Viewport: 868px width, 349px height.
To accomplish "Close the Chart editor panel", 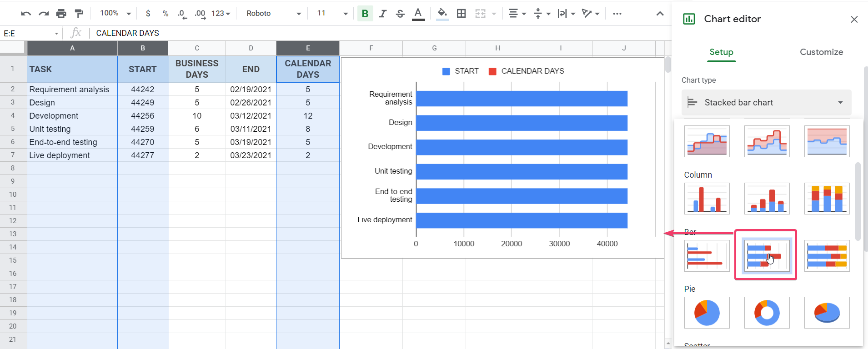I will pyautogui.click(x=854, y=19).
